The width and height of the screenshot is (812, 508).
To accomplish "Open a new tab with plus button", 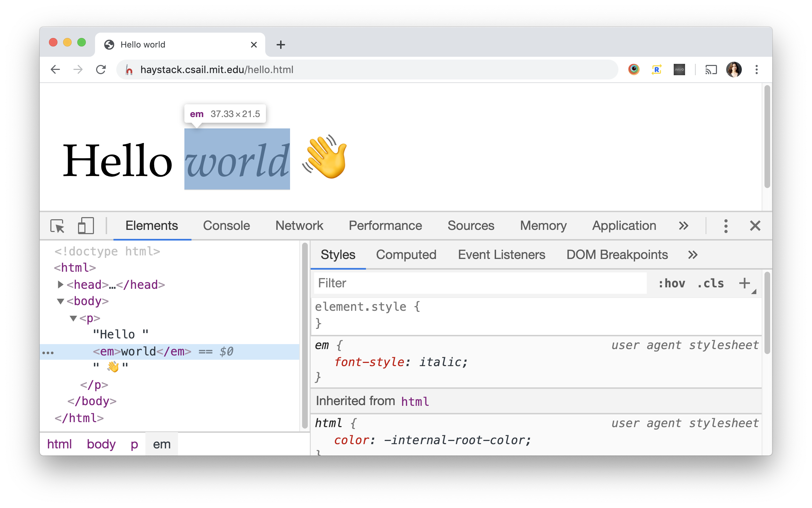I will pyautogui.click(x=280, y=45).
